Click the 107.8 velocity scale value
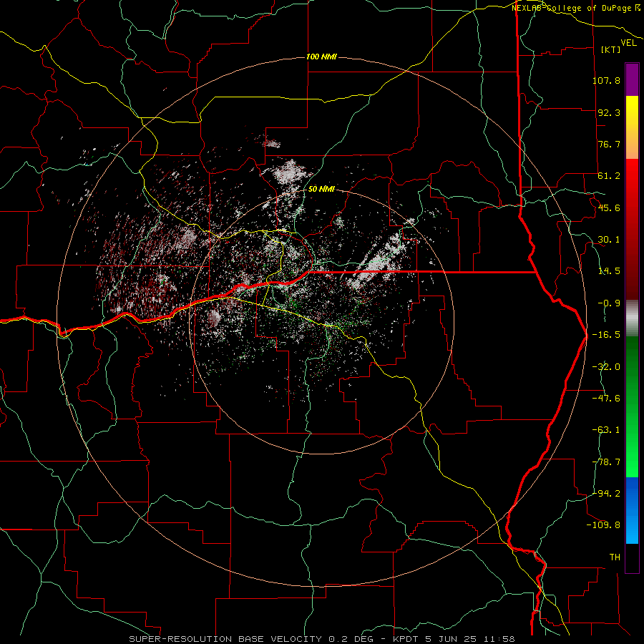This screenshot has width=644, height=644. 607,80
